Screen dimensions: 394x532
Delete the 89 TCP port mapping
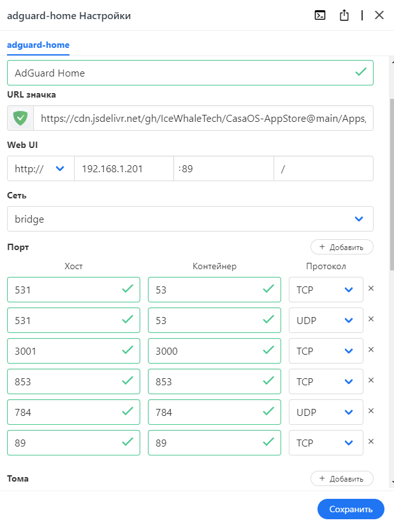pos(371,442)
